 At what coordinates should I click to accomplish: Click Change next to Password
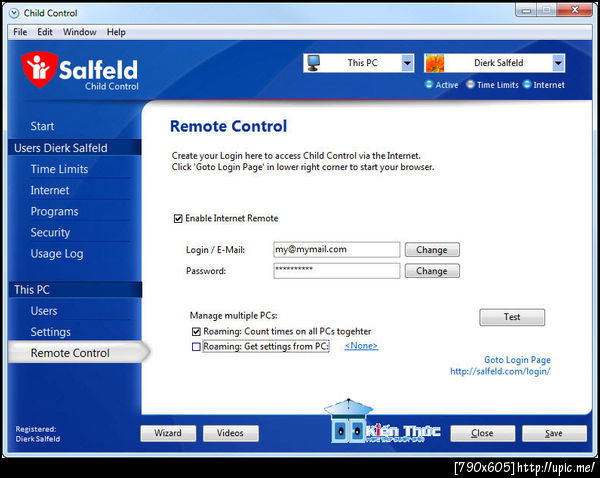432,271
